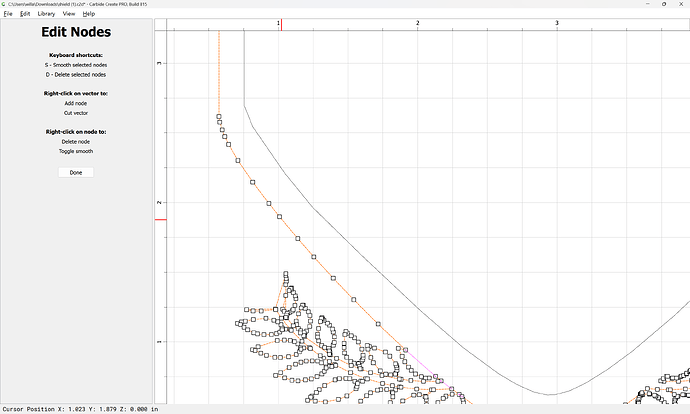Open the Help menu

88,14
